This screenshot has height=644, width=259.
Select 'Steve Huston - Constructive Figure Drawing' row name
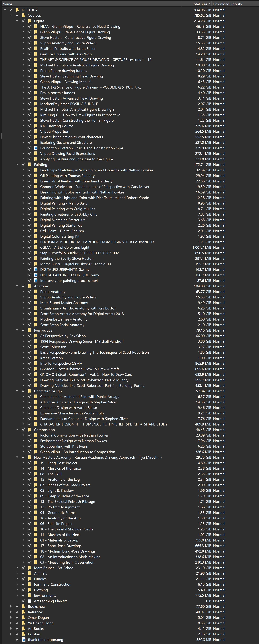click(76, 37)
